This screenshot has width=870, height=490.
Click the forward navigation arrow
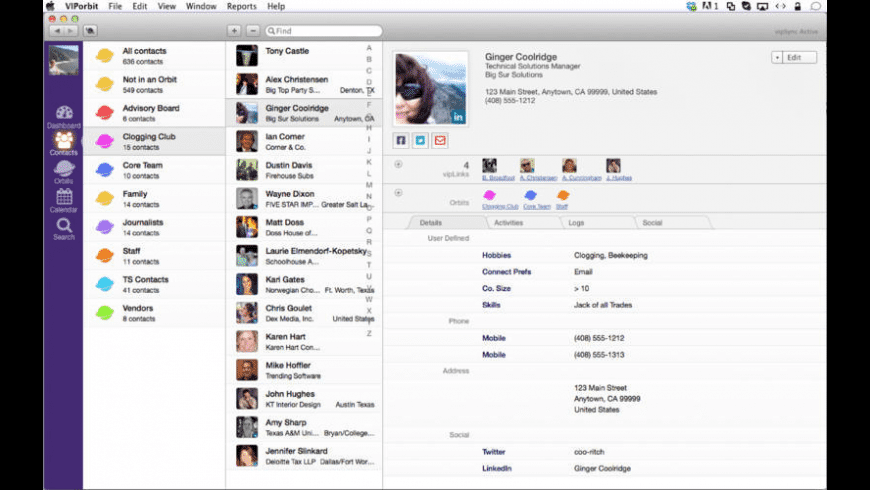pyautogui.click(x=70, y=31)
